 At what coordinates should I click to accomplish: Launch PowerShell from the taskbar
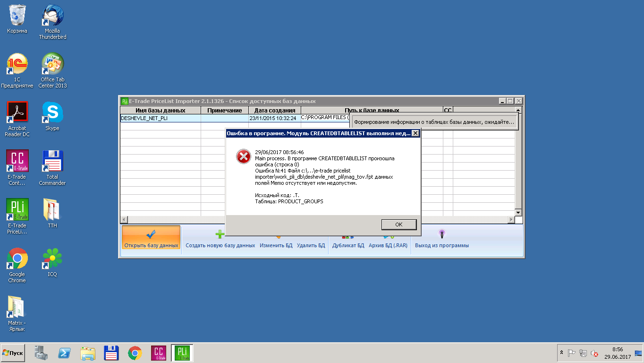tap(65, 353)
